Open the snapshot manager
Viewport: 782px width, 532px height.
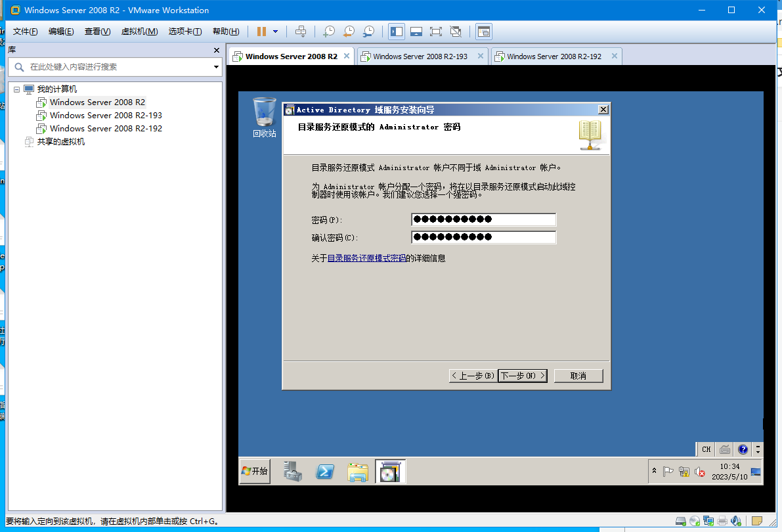pyautogui.click(x=368, y=32)
